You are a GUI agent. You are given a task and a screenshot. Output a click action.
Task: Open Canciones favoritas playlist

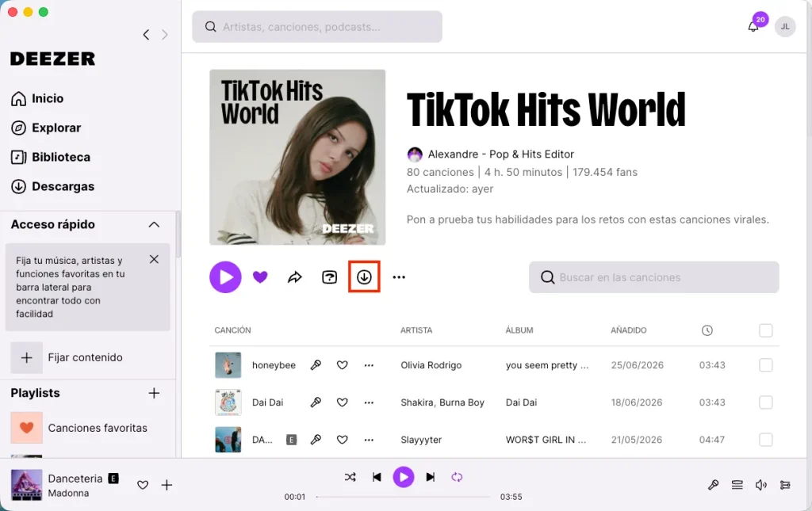coord(79,428)
